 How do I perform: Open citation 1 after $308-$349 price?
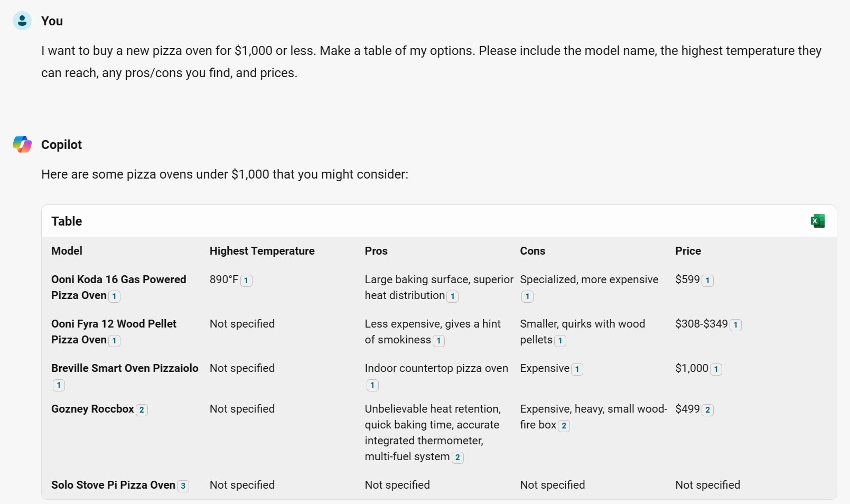click(735, 325)
